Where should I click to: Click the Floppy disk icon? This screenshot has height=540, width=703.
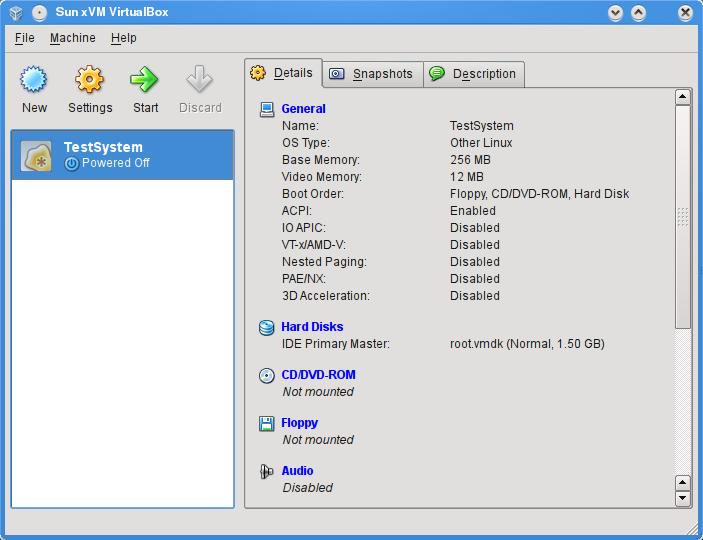point(267,423)
